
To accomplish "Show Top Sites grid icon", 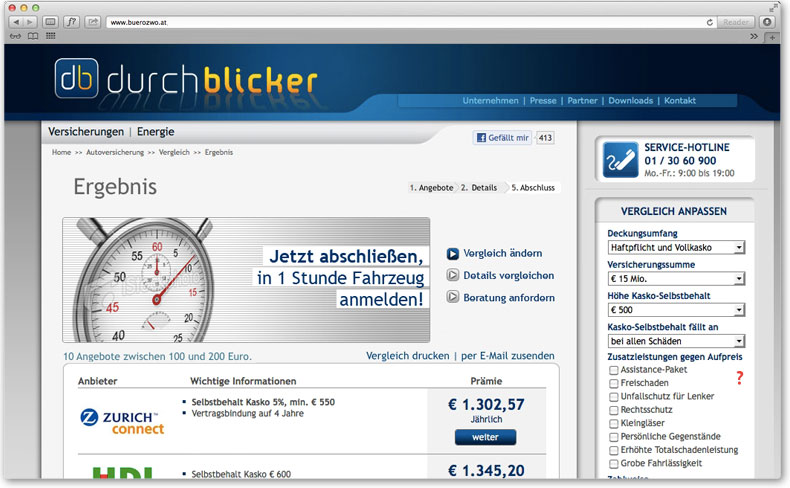I will pyautogui.click(x=50, y=36).
